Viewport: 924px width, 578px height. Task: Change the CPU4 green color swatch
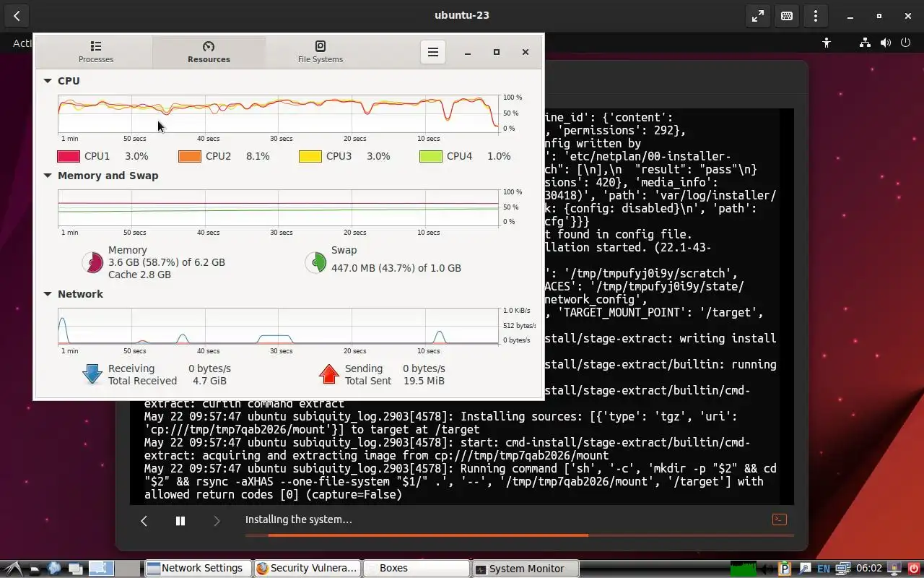pos(431,156)
